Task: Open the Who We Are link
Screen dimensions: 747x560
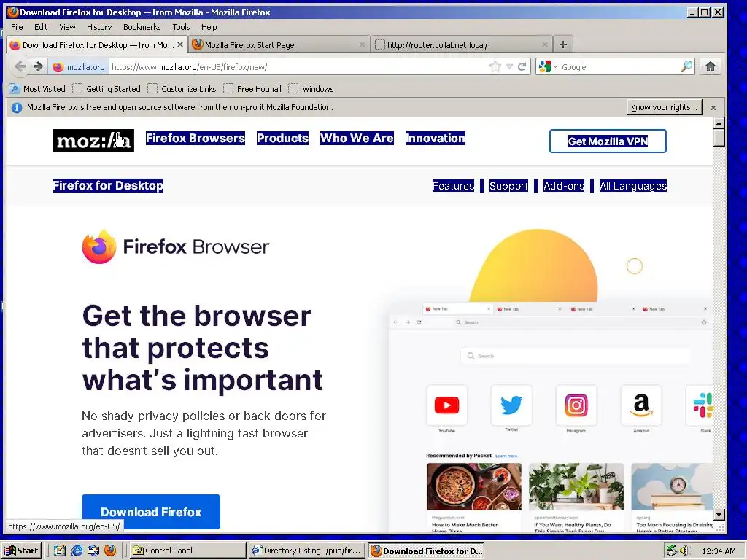Action: click(357, 138)
